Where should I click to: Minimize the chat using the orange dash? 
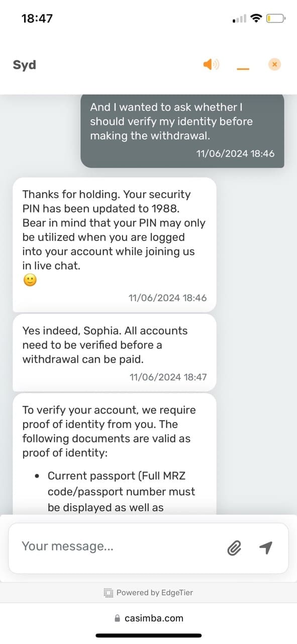pyautogui.click(x=243, y=69)
